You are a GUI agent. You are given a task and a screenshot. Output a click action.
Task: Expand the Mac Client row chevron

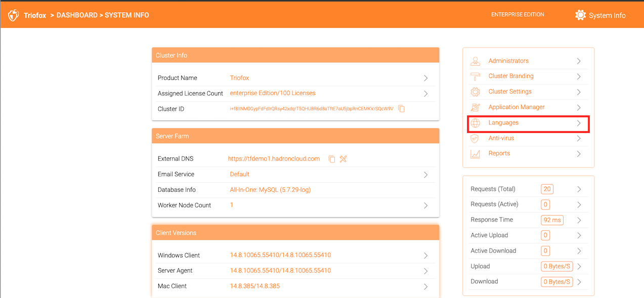(426, 286)
